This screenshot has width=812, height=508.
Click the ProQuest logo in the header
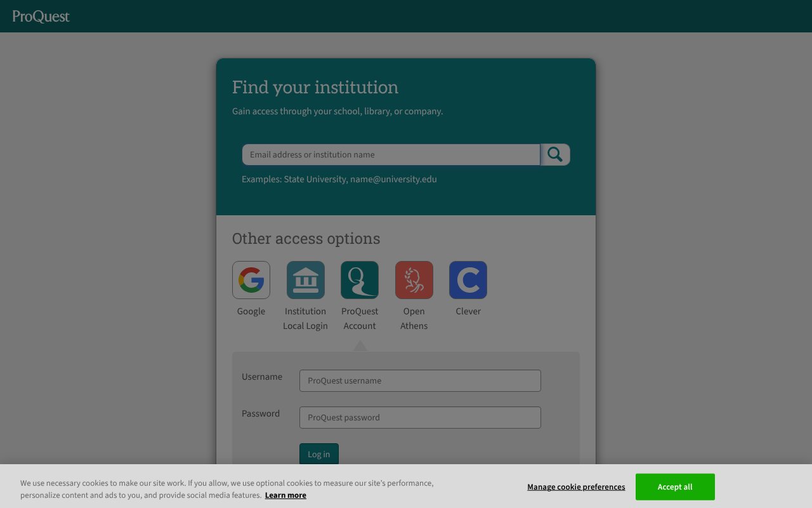click(40, 16)
